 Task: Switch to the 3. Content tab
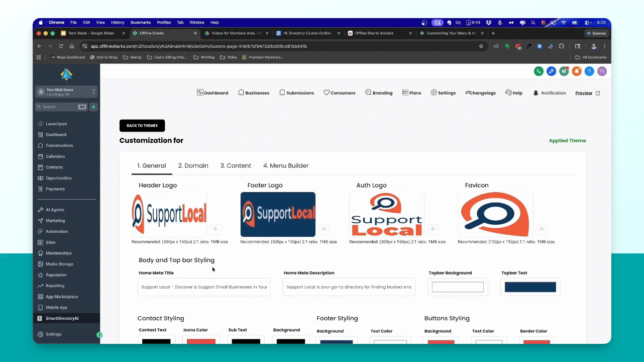[x=236, y=165]
